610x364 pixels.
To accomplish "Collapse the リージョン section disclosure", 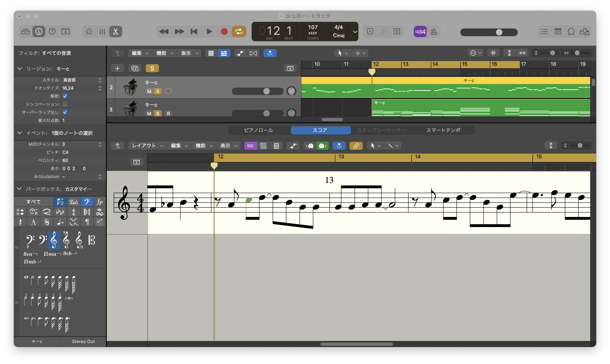I will pos(20,69).
